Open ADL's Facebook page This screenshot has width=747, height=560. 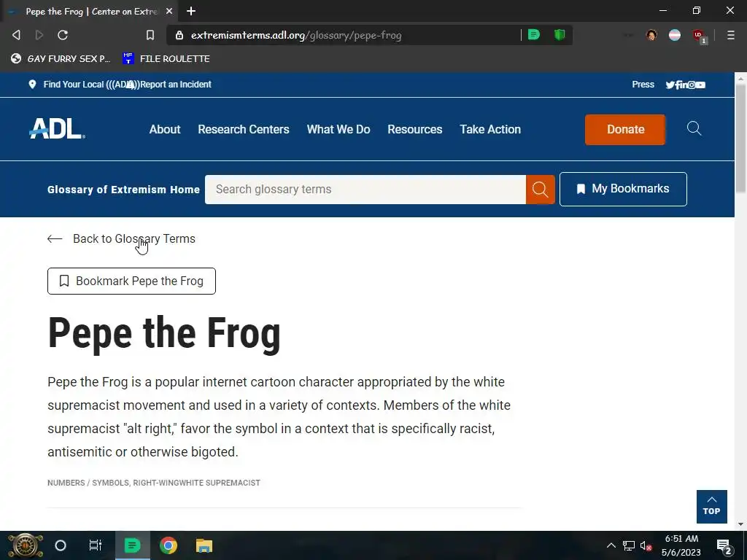click(678, 85)
